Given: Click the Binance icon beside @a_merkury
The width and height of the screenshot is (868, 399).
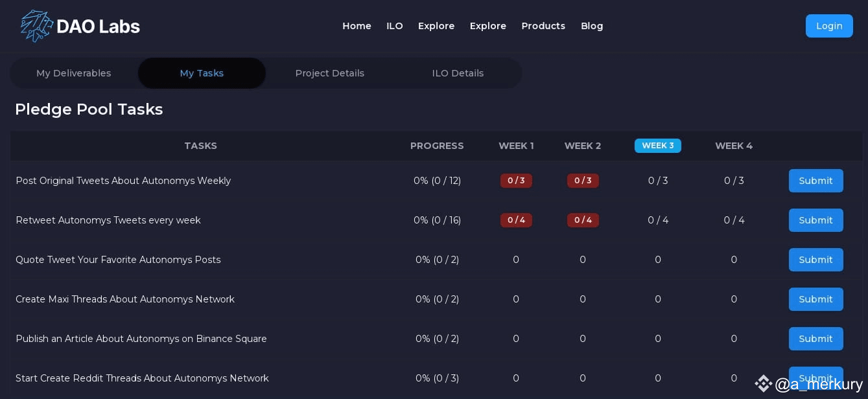Looking at the screenshot, I should 763,383.
